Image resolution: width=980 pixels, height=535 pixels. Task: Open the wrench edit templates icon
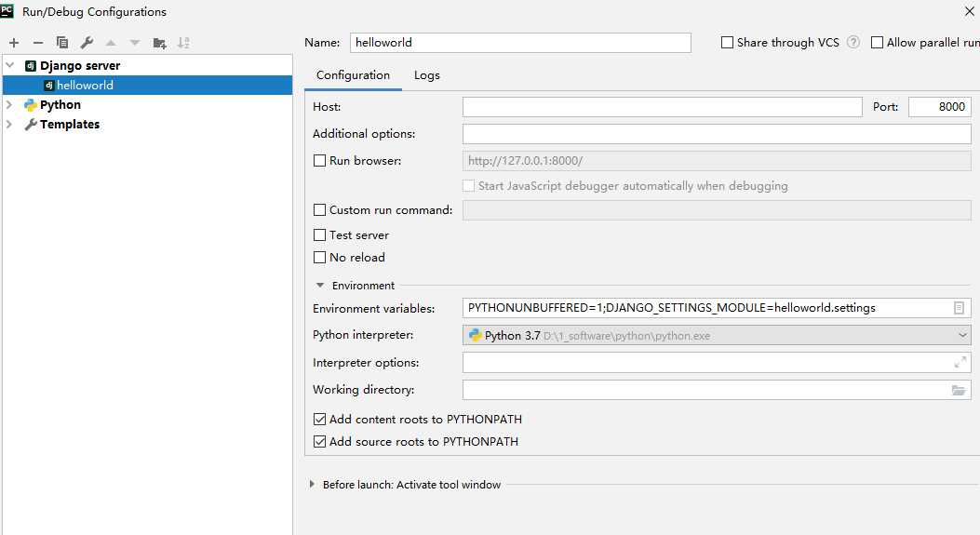coord(87,43)
